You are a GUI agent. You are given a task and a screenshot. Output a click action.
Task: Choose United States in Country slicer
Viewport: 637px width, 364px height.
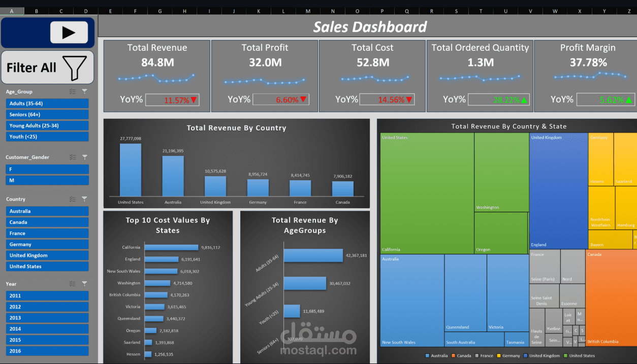47,267
